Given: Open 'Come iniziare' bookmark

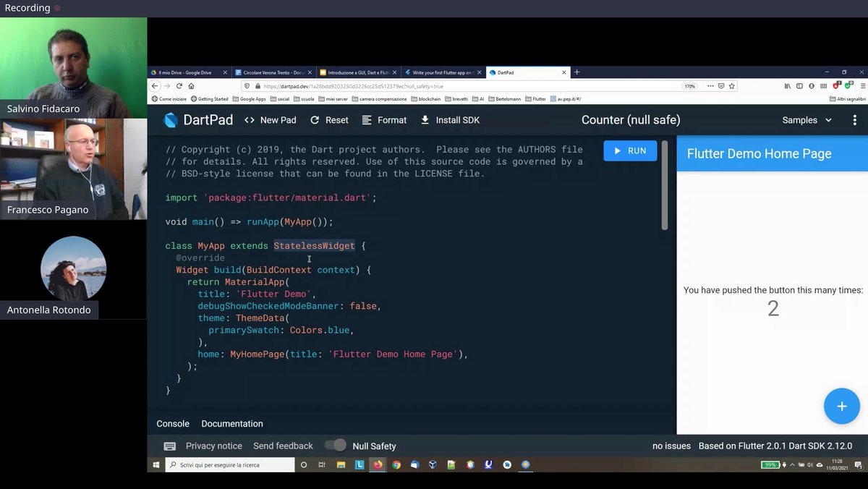Looking at the screenshot, I should (x=169, y=99).
